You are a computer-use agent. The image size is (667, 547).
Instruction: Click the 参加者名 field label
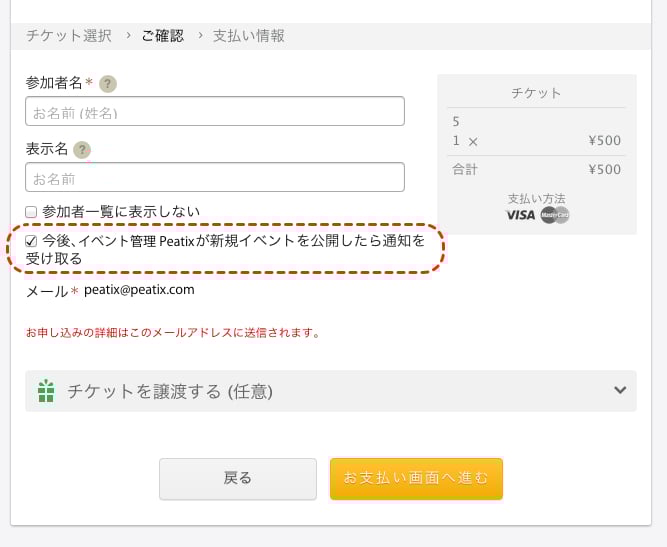(54, 83)
